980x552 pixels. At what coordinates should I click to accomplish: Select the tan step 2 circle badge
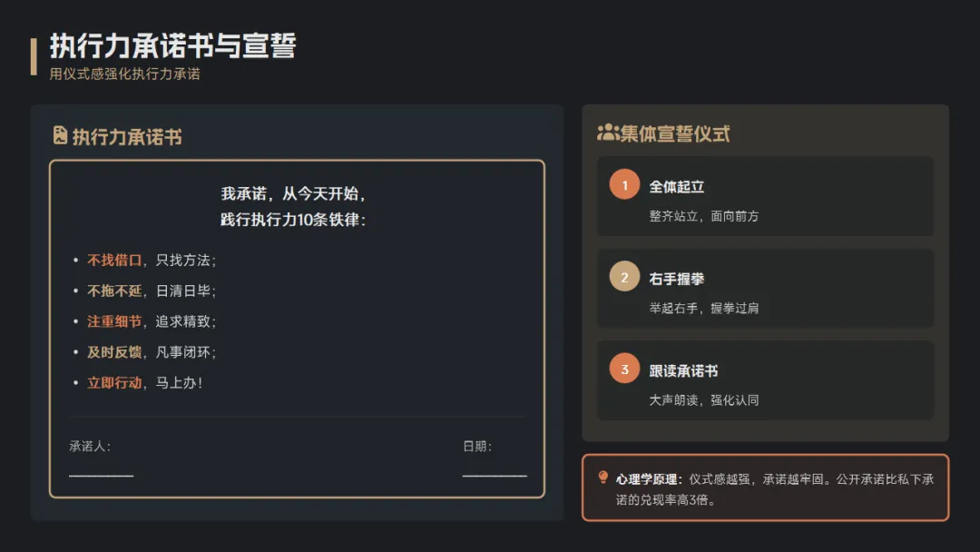click(x=624, y=276)
